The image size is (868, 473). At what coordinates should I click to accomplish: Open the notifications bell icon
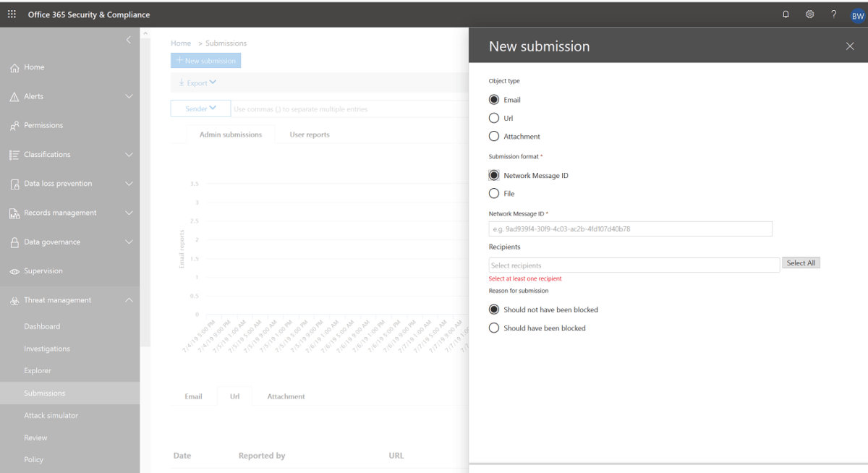coord(786,14)
